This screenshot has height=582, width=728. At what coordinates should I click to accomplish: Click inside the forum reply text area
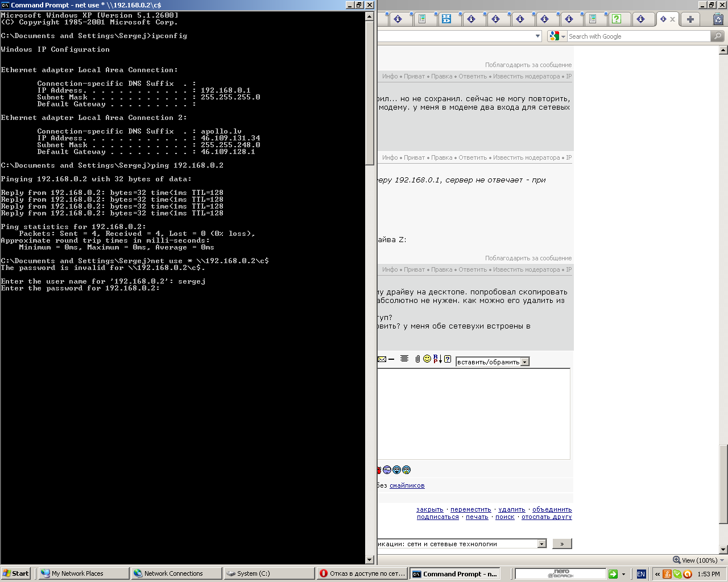point(474,413)
